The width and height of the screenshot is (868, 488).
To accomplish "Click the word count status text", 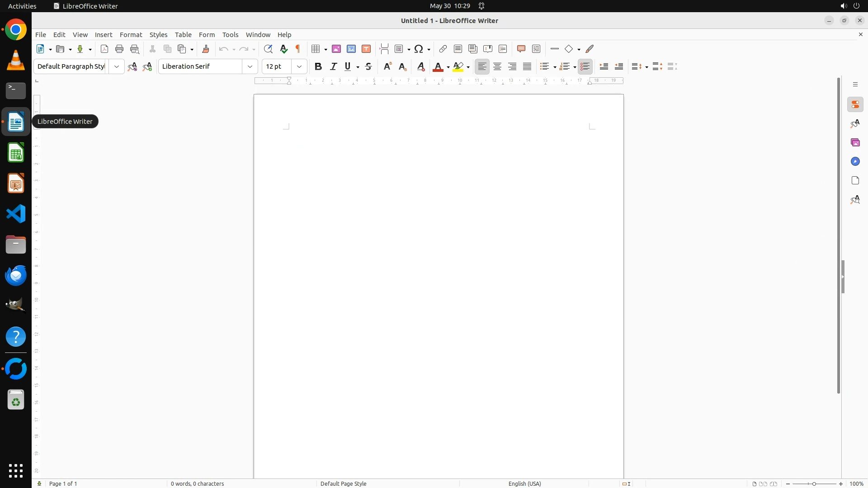I will (198, 483).
